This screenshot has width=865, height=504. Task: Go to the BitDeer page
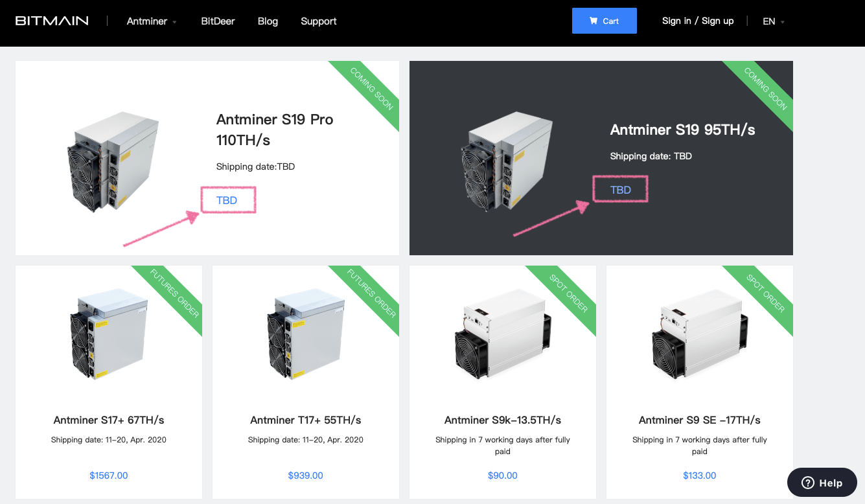coord(218,21)
